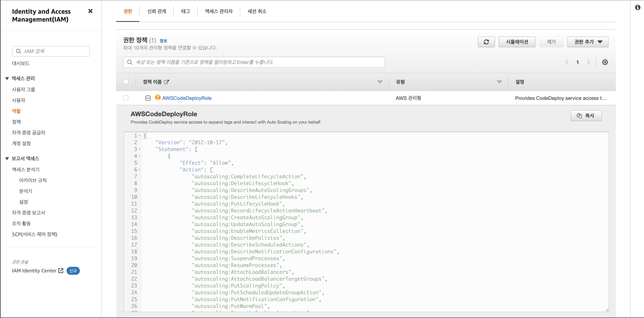Fold the Action array at line 6
This screenshot has width=644, height=318.
tap(140, 170)
